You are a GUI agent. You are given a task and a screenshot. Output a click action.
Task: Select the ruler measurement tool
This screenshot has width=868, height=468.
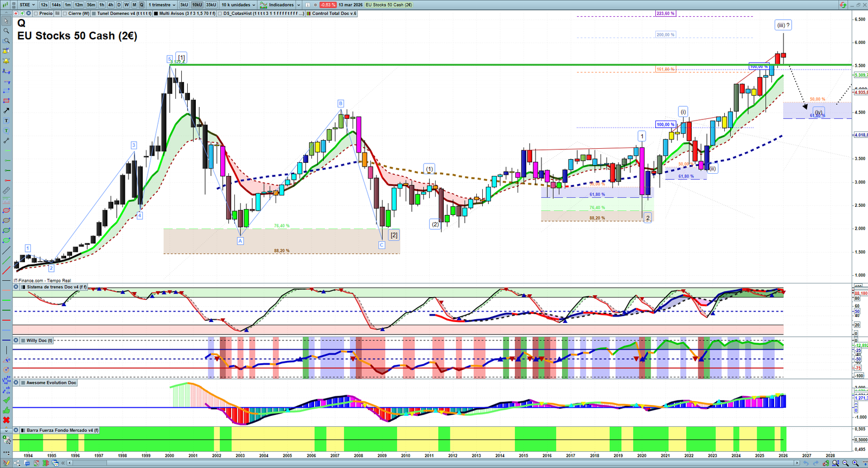7,191
